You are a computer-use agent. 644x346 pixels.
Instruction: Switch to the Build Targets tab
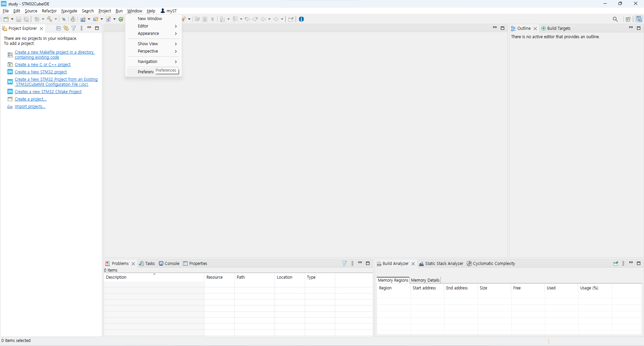pos(556,28)
